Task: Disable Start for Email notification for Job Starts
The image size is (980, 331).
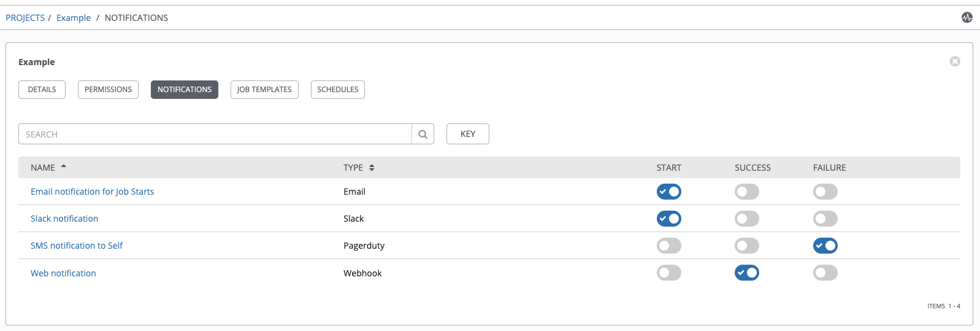Action: pyautogui.click(x=668, y=192)
